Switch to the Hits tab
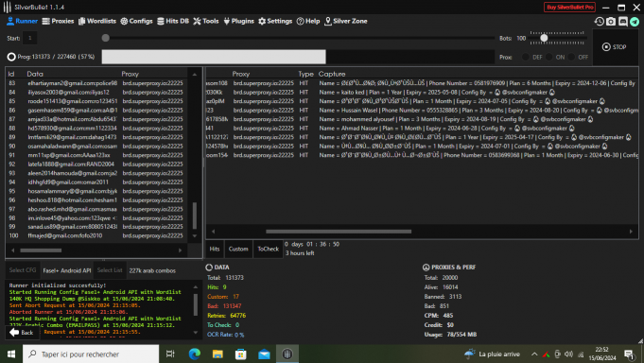This screenshot has width=644, height=363. [215, 249]
